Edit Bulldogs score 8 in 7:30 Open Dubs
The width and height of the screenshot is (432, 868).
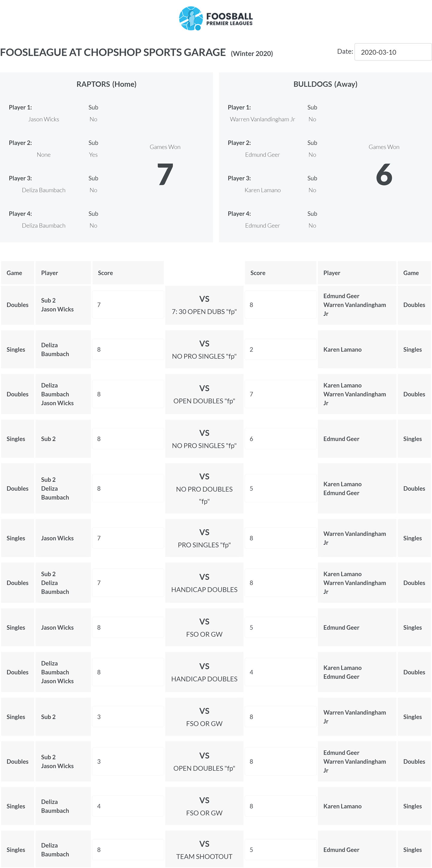(280, 305)
